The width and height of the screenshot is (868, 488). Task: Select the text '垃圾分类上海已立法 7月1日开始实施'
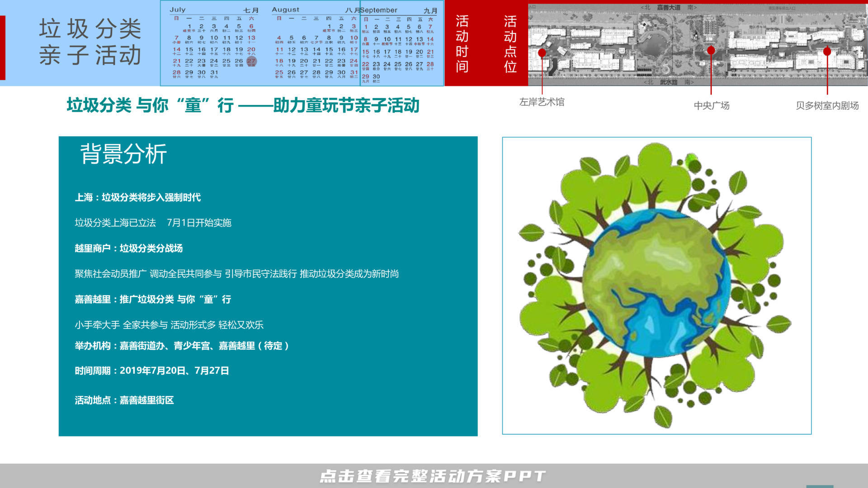tap(153, 223)
